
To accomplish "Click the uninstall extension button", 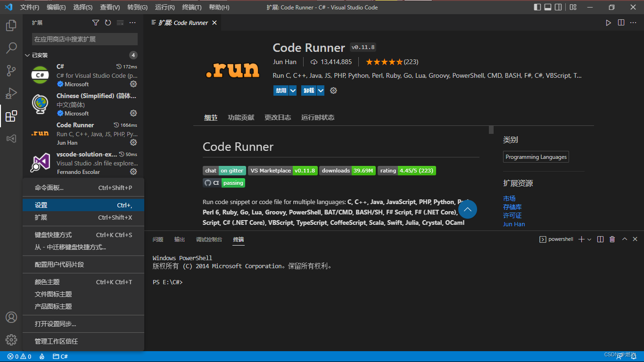I will (x=309, y=90).
